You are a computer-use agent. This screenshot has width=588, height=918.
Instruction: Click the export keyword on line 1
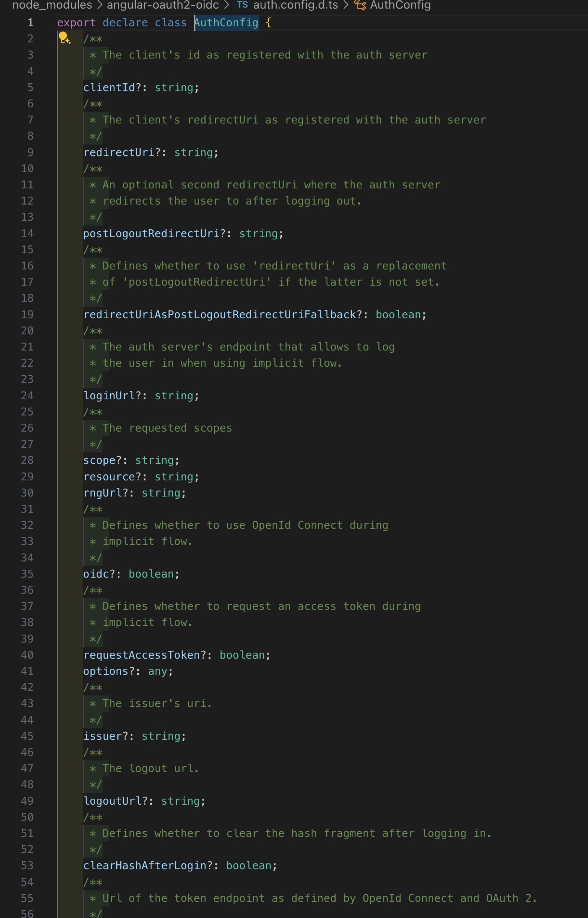(76, 23)
